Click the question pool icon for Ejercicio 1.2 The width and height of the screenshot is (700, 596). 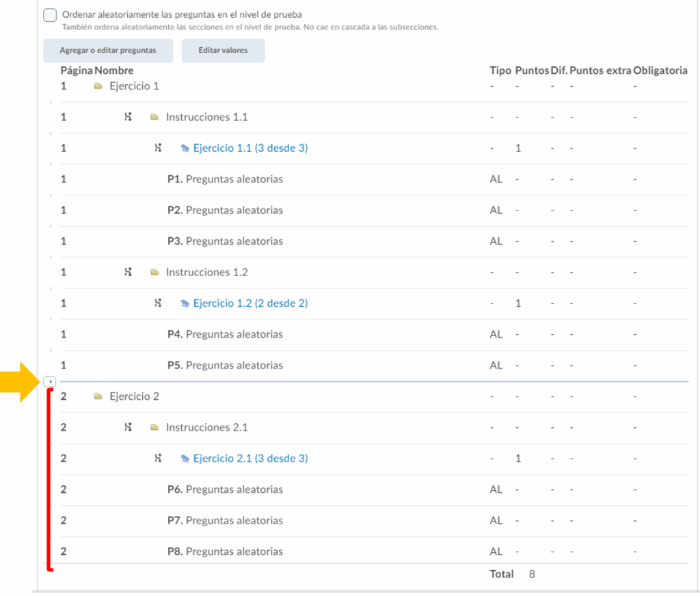tap(185, 303)
